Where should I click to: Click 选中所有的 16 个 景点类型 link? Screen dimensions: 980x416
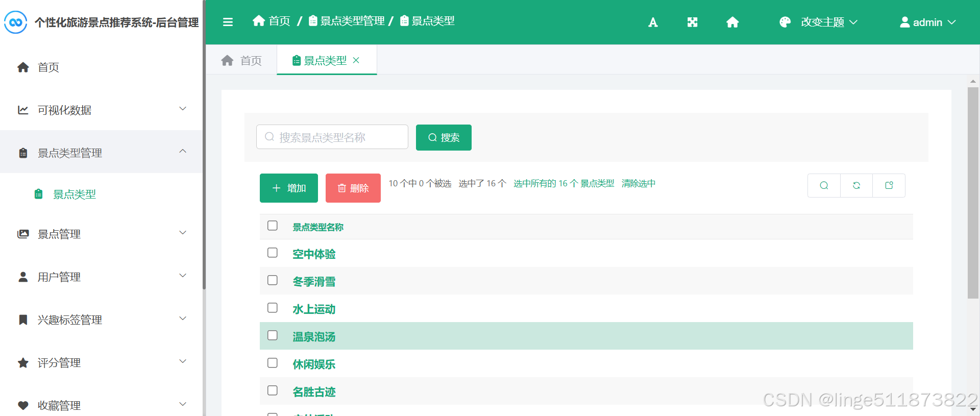[563, 183]
